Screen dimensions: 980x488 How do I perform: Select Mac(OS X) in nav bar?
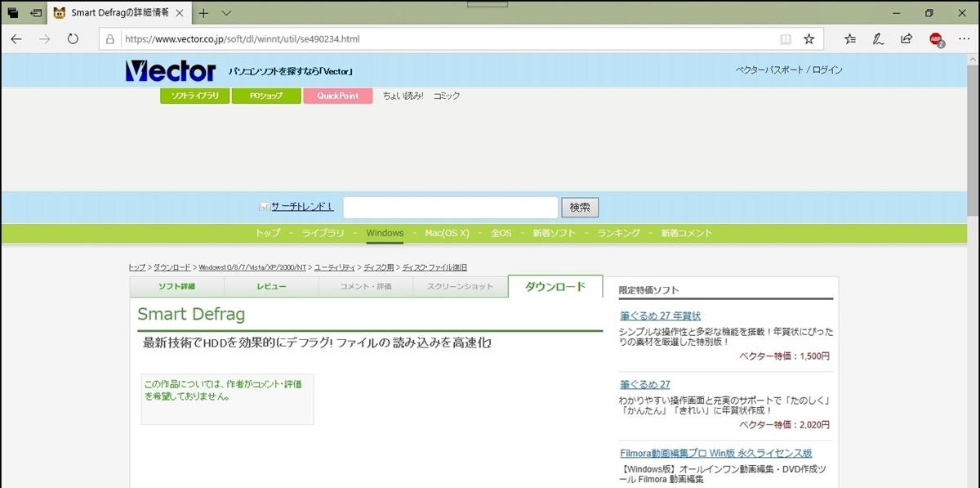click(x=448, y=233)
